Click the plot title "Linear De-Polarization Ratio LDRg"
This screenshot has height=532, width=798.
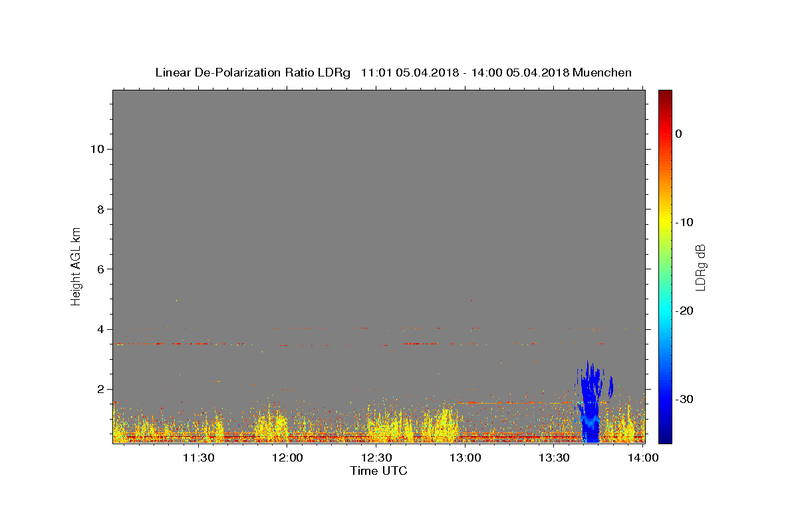(253, 72)
